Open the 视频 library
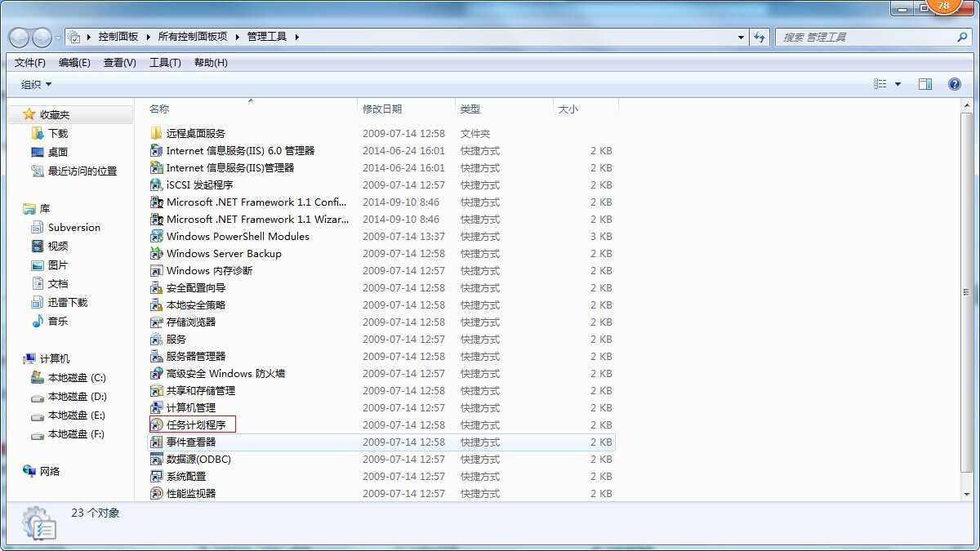This screenshot has height=551, width=980. [58, 246]
